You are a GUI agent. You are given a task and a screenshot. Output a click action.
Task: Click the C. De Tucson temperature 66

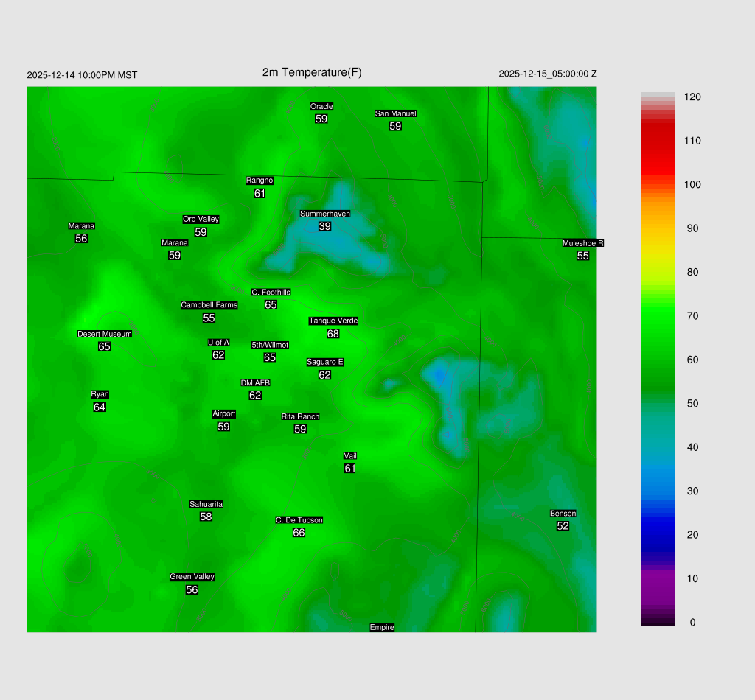click(x=299, y=533)
